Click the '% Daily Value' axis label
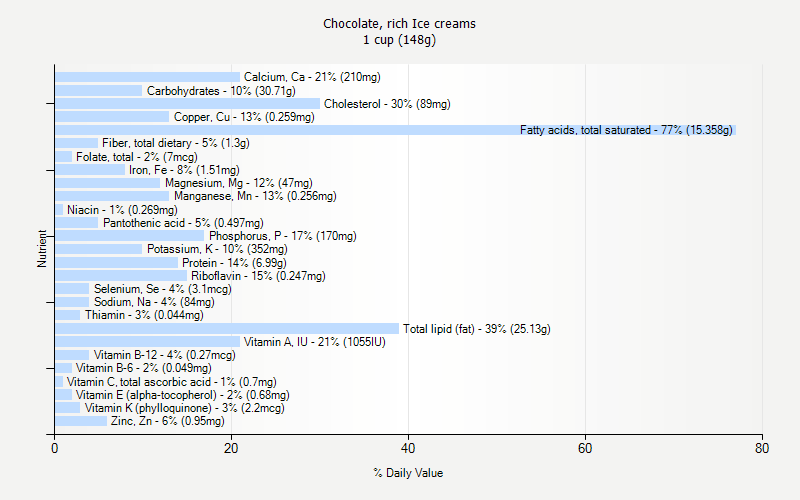Viewport: 800px width, 500px height. [408, 473]
